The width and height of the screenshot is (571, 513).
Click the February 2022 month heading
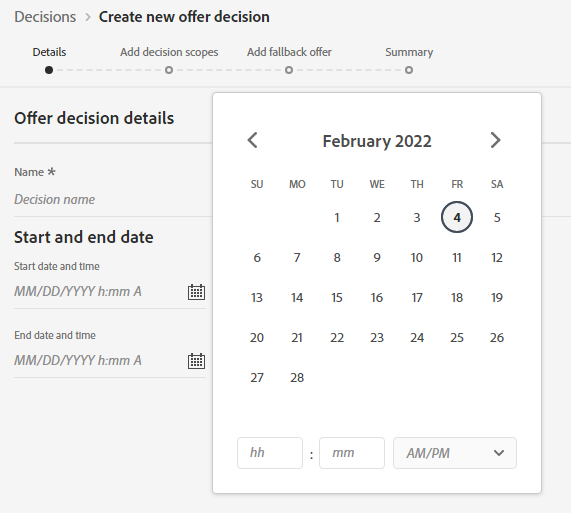377,141
